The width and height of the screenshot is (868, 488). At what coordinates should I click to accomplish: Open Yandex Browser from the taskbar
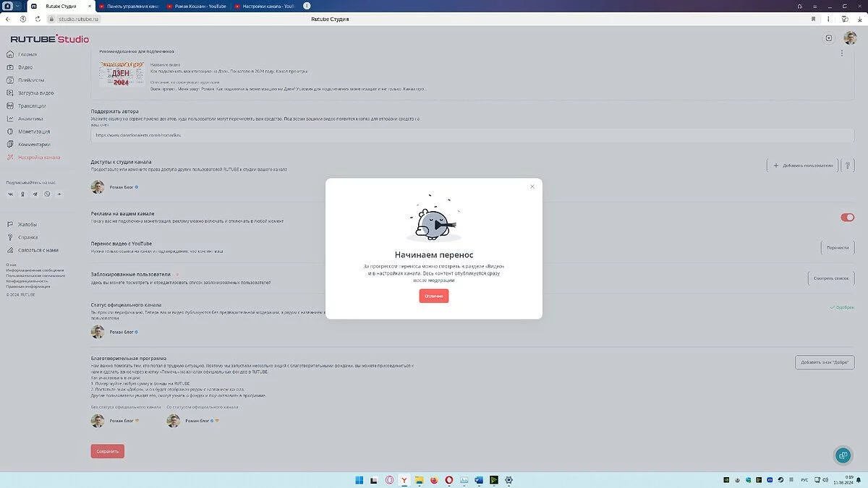(x=404, y=479)
